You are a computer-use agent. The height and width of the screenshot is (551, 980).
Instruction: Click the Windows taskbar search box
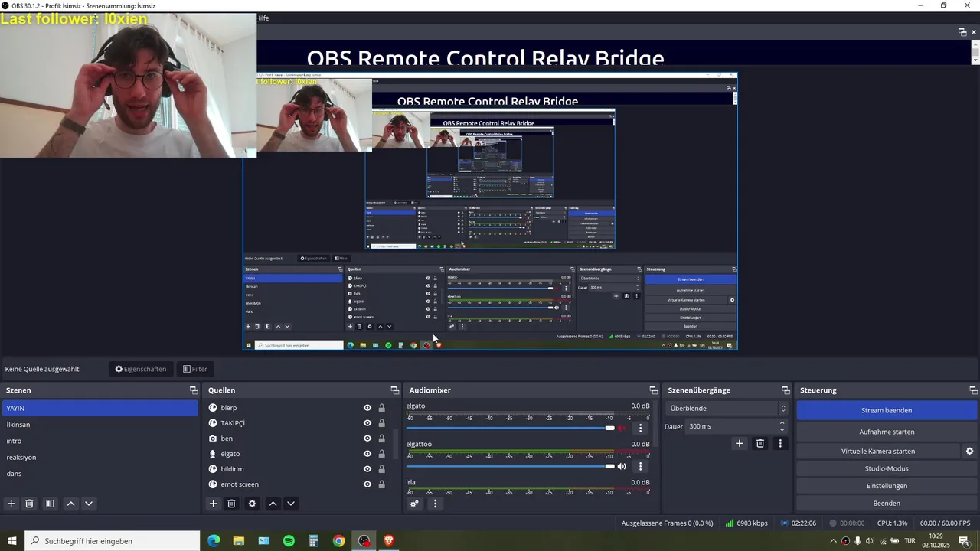point(113,541)
